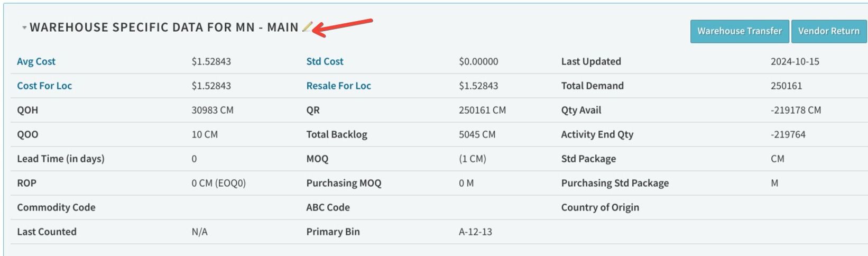The image size is (868, 256).
Task: Click the Total Backlog value 5045 CM
Action: point(477,134)
